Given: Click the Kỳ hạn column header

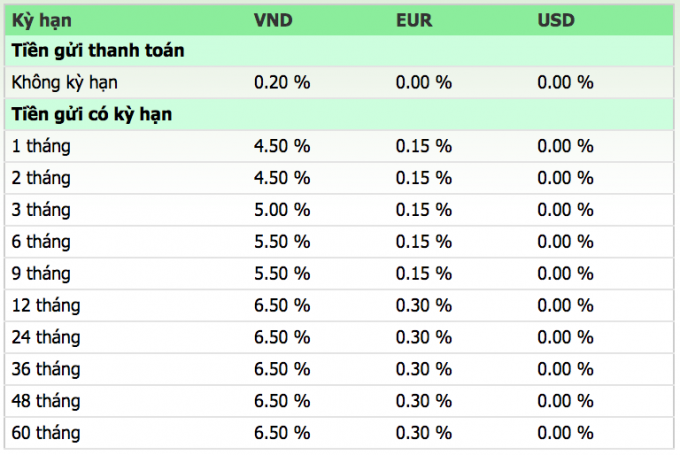Looking at the screenshot, I should [x=41, y=20].
